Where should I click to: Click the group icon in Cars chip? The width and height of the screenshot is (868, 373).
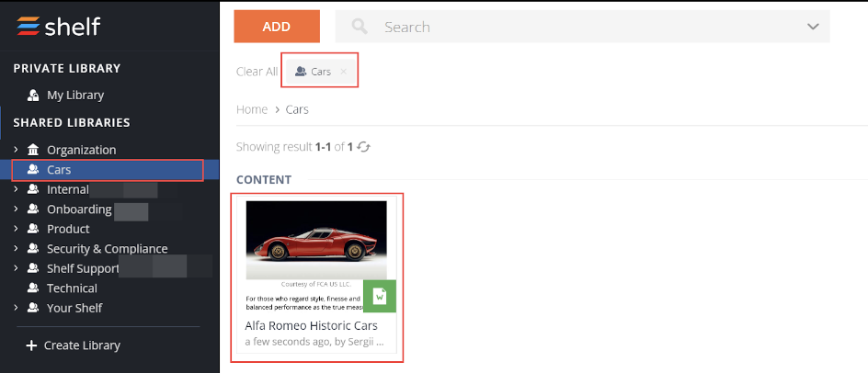(x=301, y=72)
